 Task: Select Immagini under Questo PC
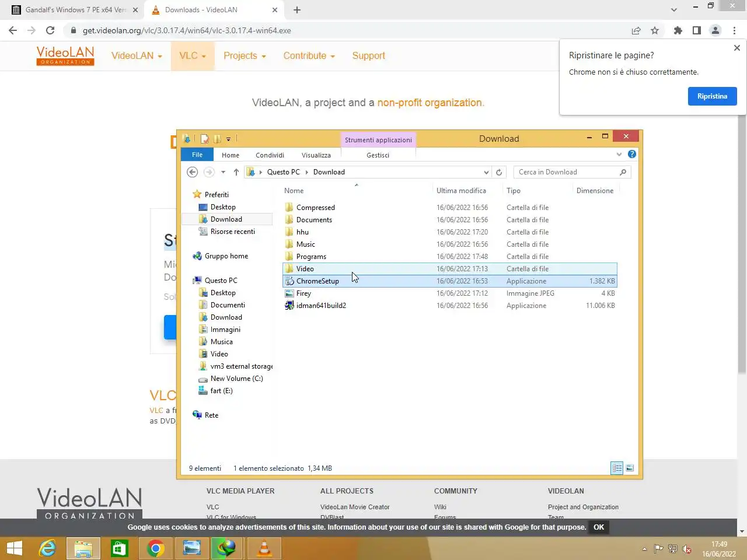click(225, 330)
